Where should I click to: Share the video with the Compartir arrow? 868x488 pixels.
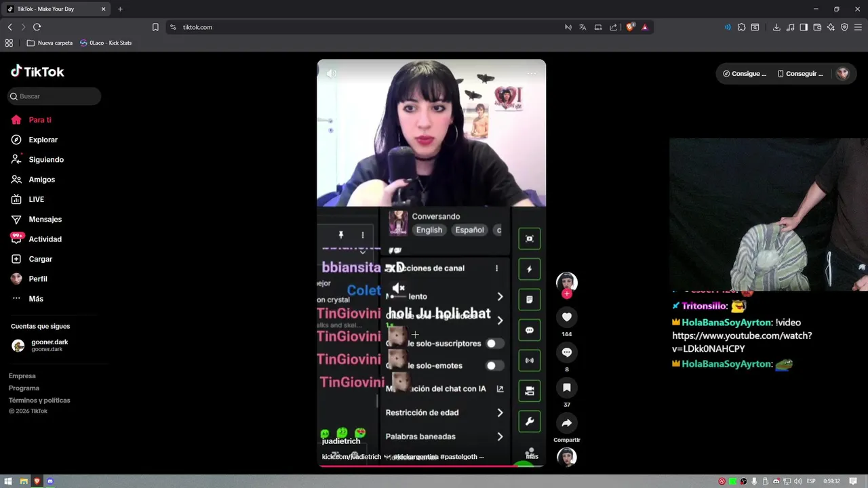(567, 423)
